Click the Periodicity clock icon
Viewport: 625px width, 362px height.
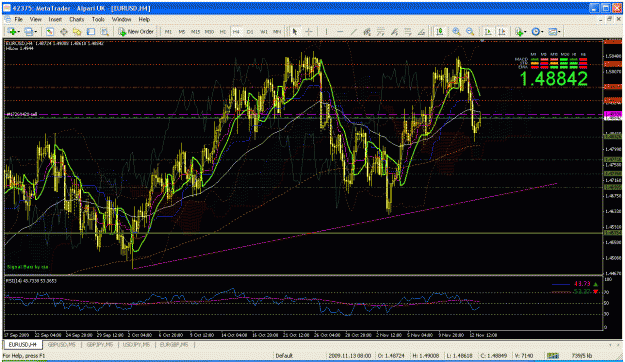coord(535,31)
